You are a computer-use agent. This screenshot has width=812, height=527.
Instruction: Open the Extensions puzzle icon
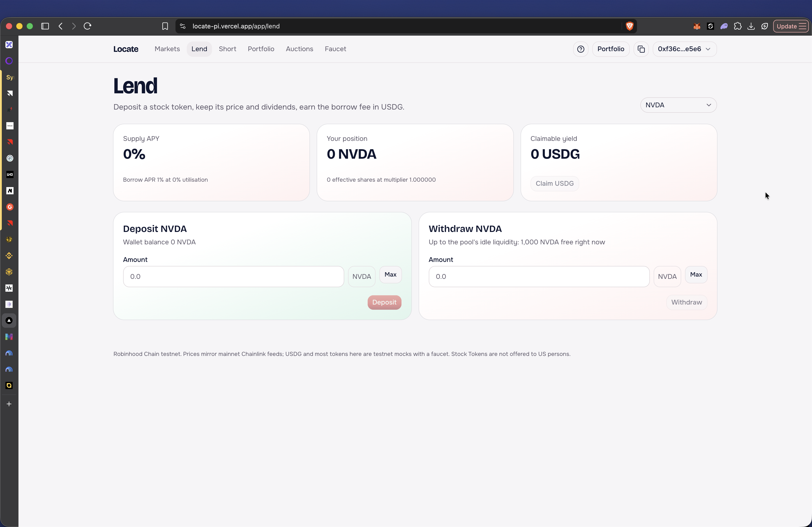click(738, 26)
